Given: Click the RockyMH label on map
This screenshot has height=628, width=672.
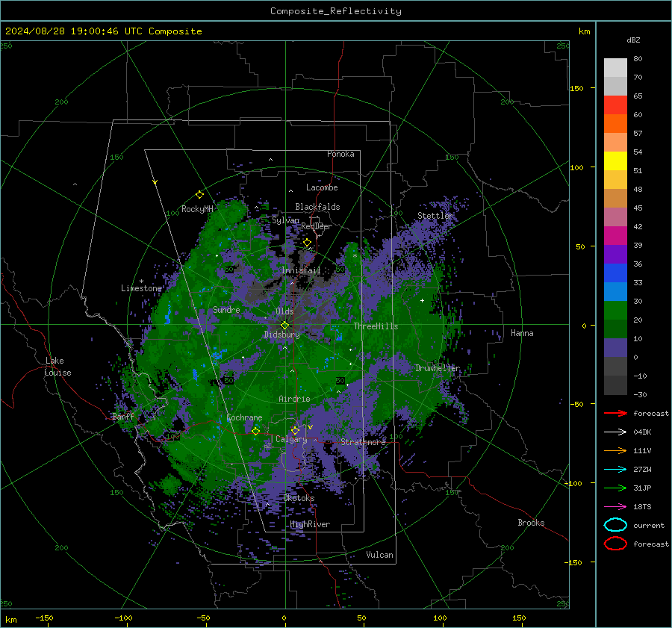Looking at the screenshot, I should pyautogui.click(x=197, y=209).
